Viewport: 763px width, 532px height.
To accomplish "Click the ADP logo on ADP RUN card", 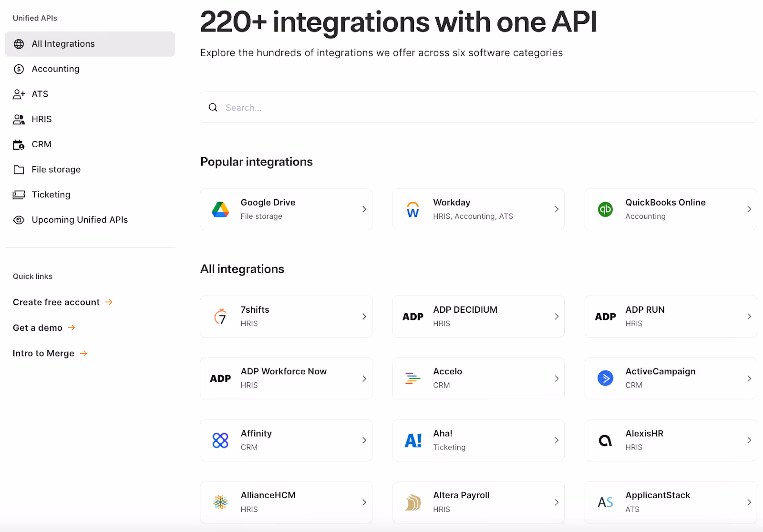I will pos(605,317).
